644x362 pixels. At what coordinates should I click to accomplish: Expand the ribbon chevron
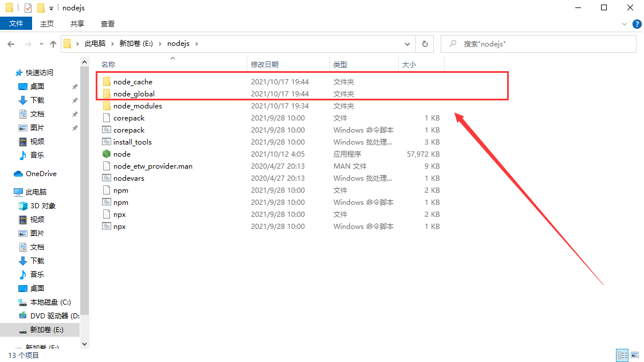(625, 24)
